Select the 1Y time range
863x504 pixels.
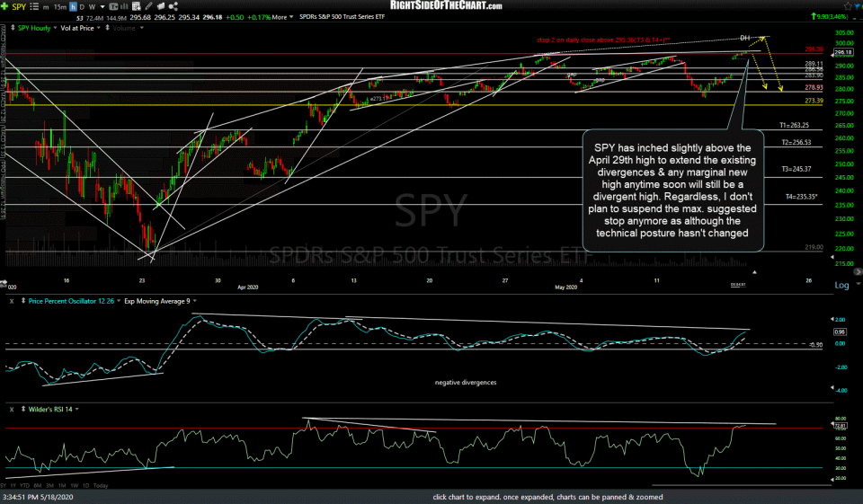13,486
